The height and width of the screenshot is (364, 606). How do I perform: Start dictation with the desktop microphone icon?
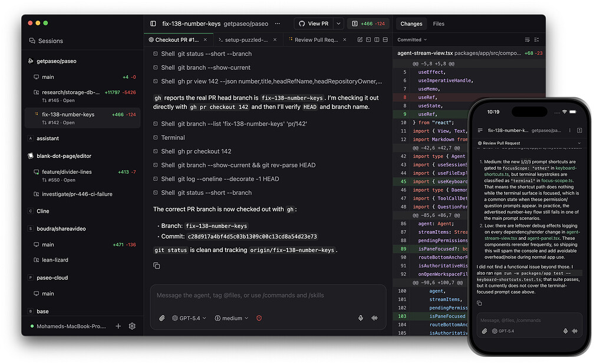[x=361, y=318]
